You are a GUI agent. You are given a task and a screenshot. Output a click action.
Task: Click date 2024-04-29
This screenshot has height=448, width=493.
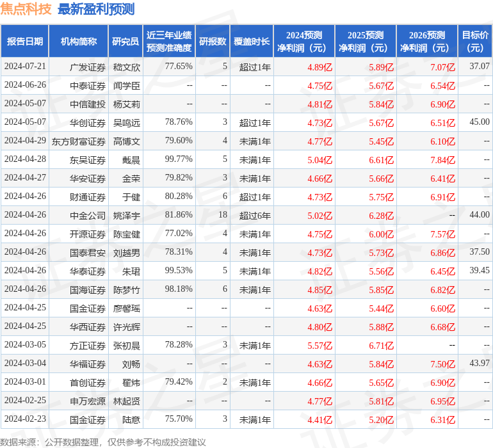pyautogui.click(x=25, y=141)
